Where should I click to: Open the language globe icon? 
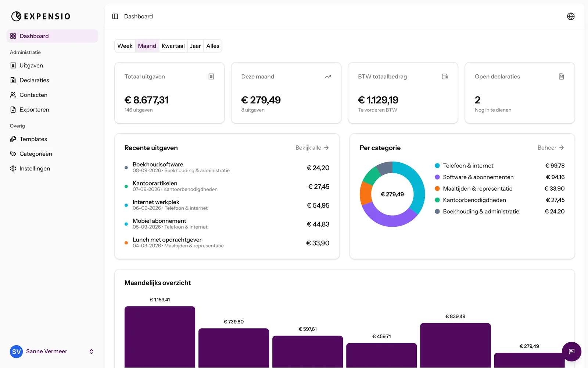(x=571, y=17)
